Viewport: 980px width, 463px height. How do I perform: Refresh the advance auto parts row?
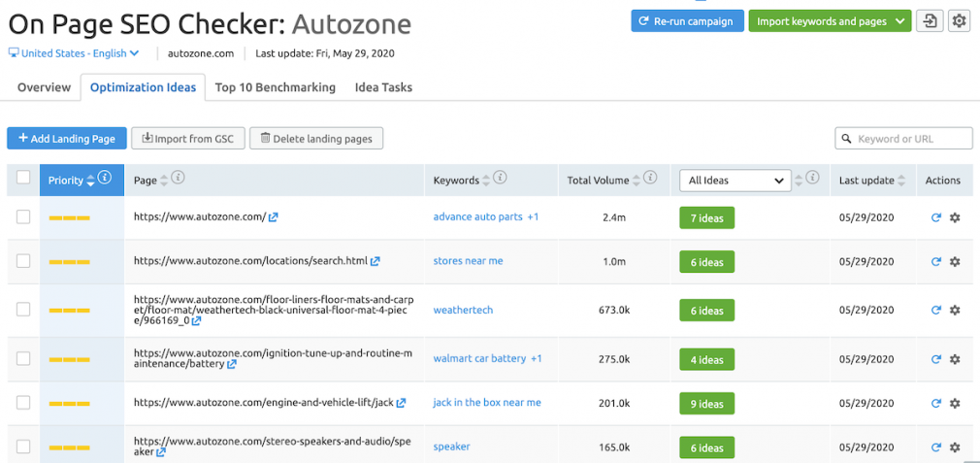(x=935, y=217)
